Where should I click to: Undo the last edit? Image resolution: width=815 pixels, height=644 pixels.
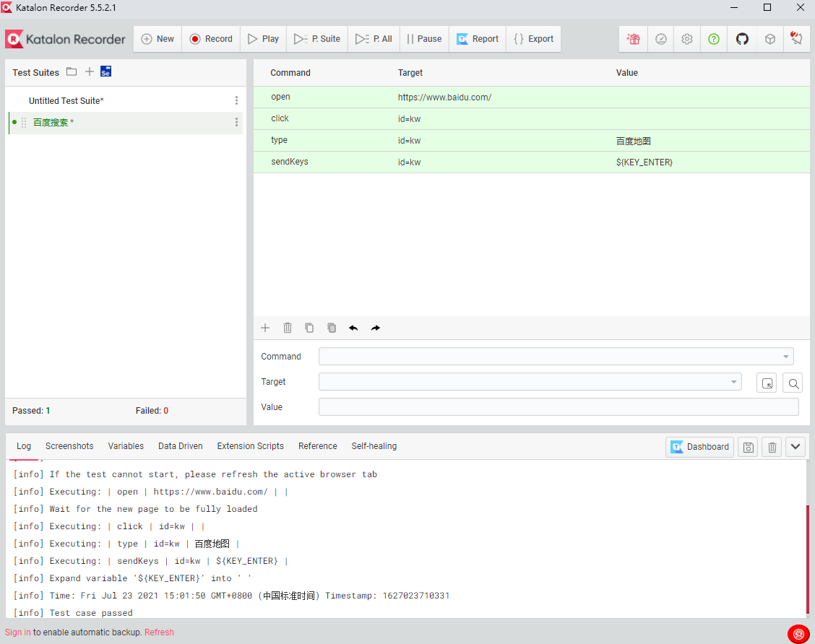(x=353, y=328)
